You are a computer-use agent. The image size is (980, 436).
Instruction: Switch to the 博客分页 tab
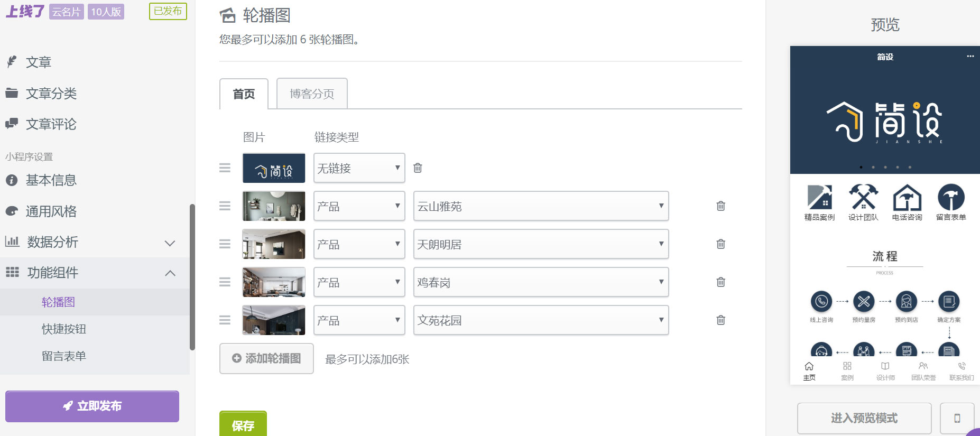coord(311,94)
